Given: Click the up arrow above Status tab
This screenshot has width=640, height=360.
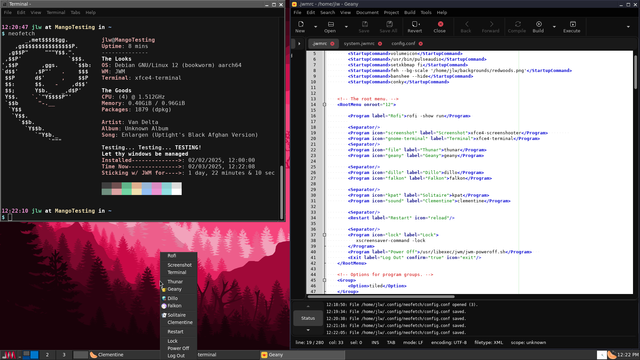Looking at the screenshot, I should coord(308,306).
